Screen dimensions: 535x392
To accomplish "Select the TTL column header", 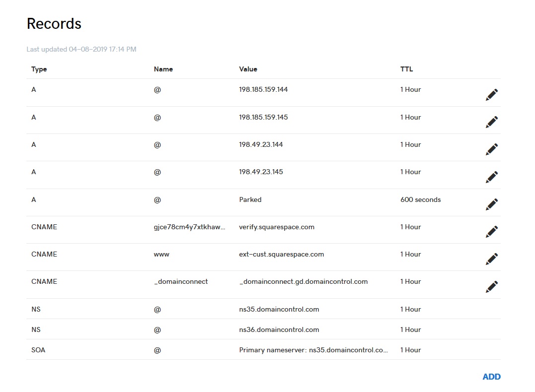I will (406, 69).
